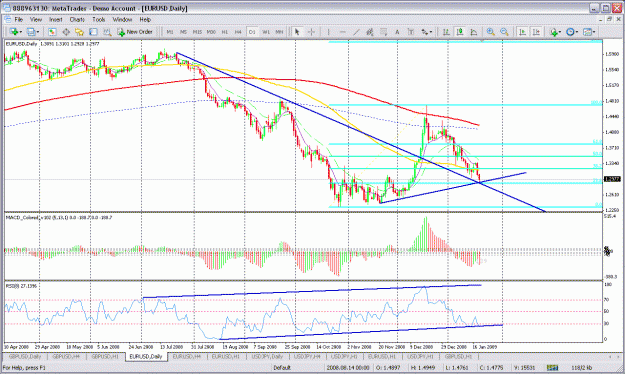The image size is (625, 374).
Task: Select the trendline drawing tool
Action: pos(356,32)
